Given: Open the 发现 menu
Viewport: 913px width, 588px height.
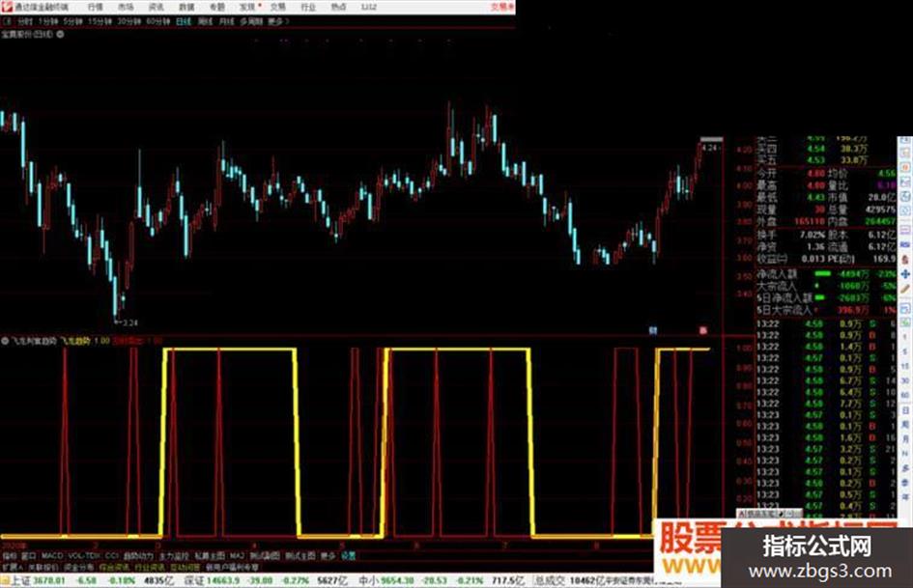Looking at the screenshot, I should (247, 7).
